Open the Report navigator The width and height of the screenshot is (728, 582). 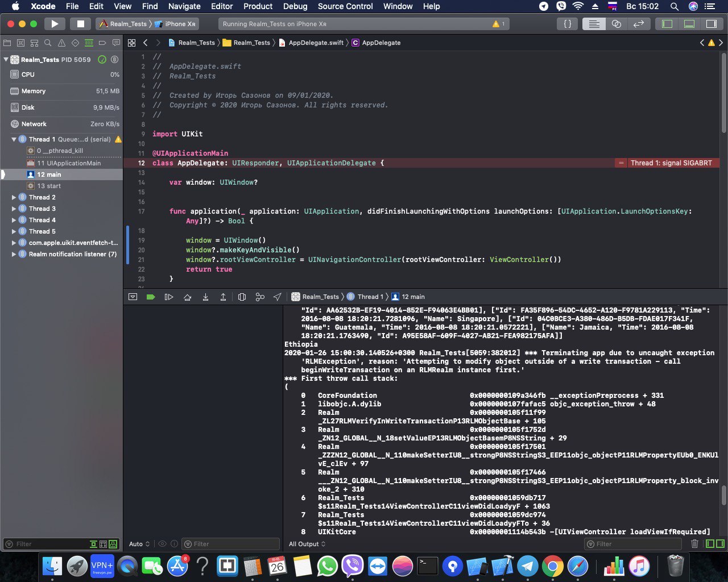tap(116, 43)
